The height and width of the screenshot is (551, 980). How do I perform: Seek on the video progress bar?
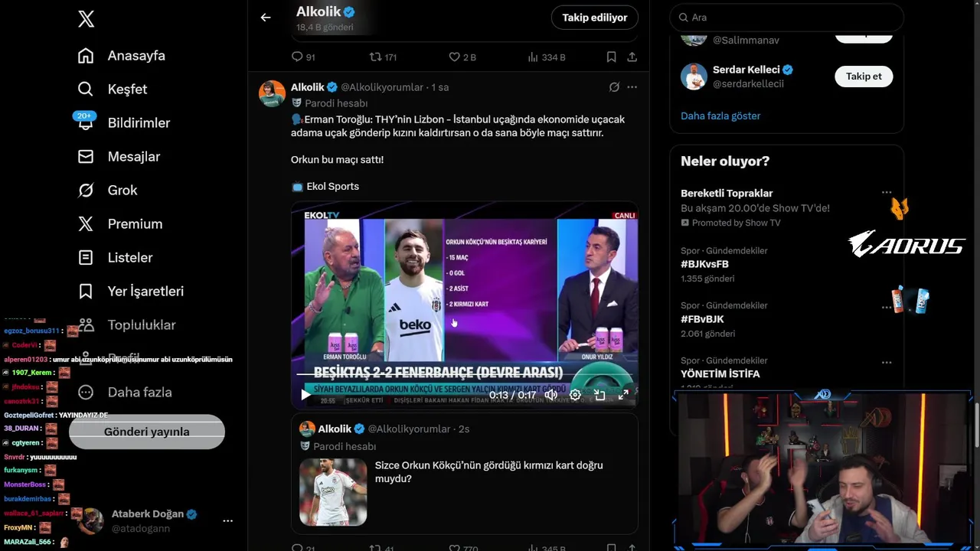click(464, 375)
